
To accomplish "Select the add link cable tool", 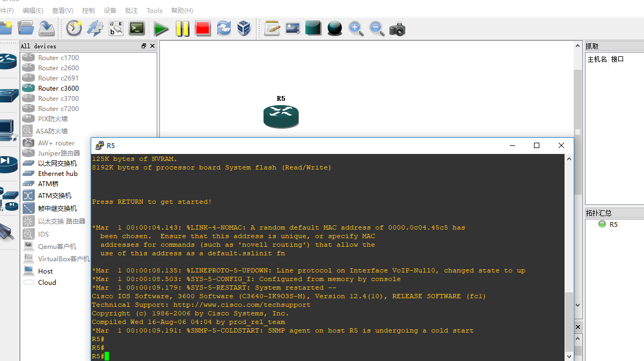I will [8, 233].
